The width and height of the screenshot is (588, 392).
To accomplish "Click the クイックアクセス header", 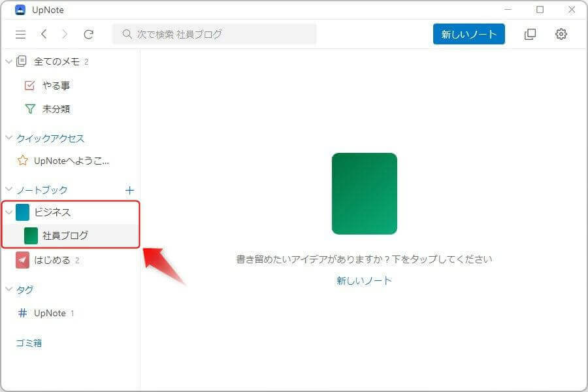I will [50, 139].
